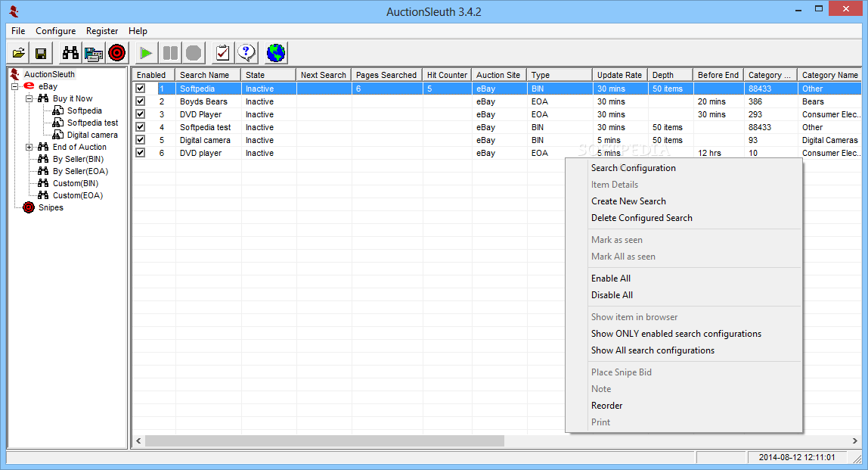The height and width of the screenshot is (470, 868).
Task: Click the computer search configuration toolbar icon
Action: (x=94, y=53)
